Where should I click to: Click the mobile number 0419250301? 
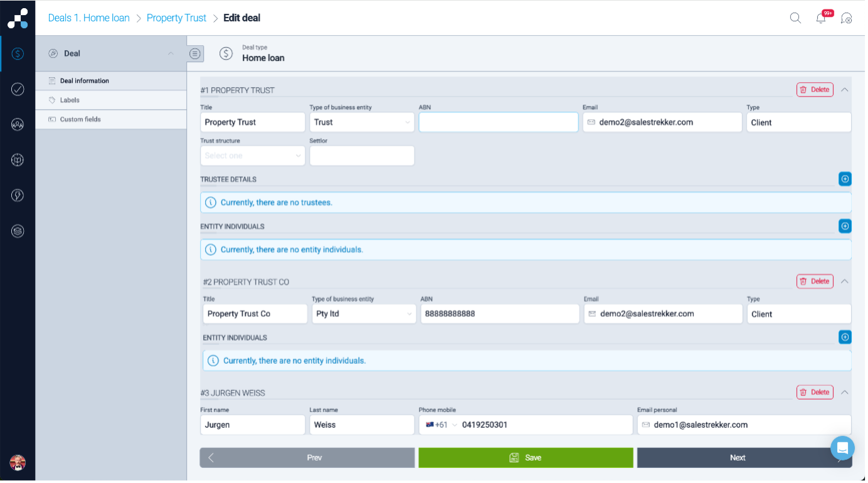click(x=485, y=425)
